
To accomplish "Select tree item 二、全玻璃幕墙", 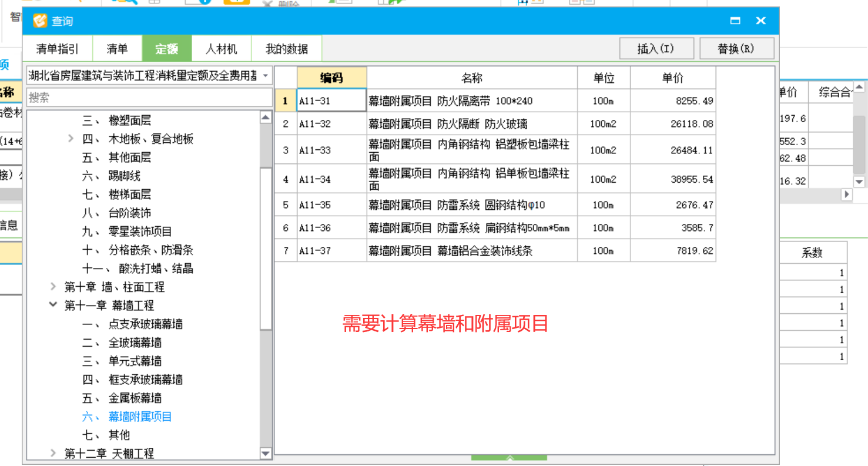I will click(122, 343).
